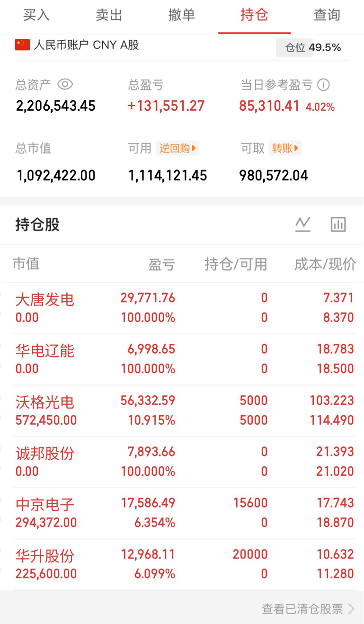Viewport: 364px width, 624px height.
Task: Select the 持仓 holdings tab
Action: pyautogui.click(x=254, y=15)
